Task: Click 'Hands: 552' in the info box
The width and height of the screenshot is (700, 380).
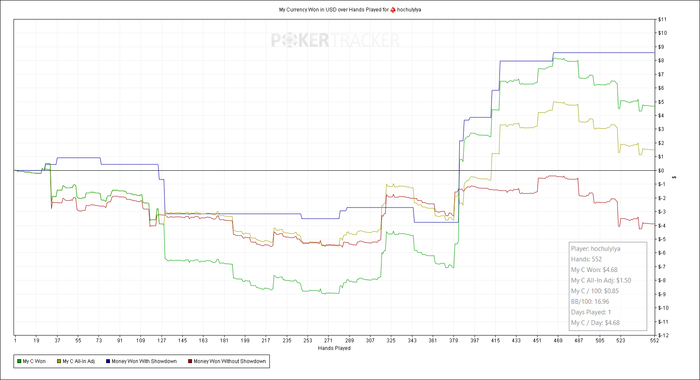Action: coord(586,259)
